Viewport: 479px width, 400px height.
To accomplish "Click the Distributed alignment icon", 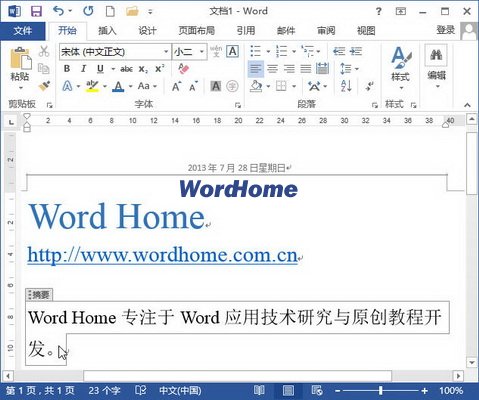I will point(322,69).
